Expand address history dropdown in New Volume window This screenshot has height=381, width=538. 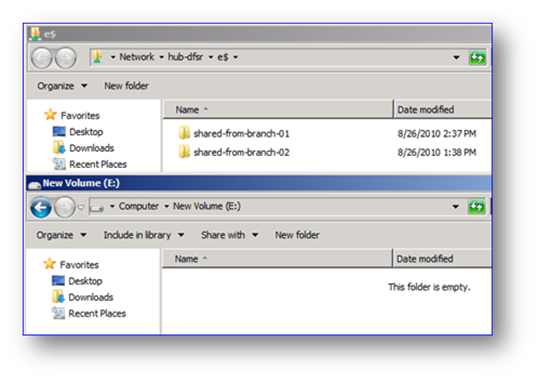pyautogui.click(x=455, y=207)
